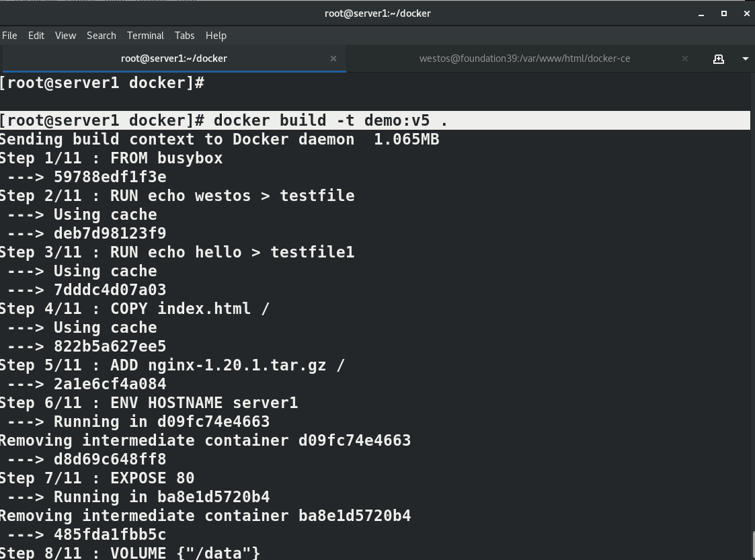Open the File menu

click(9, 36)
